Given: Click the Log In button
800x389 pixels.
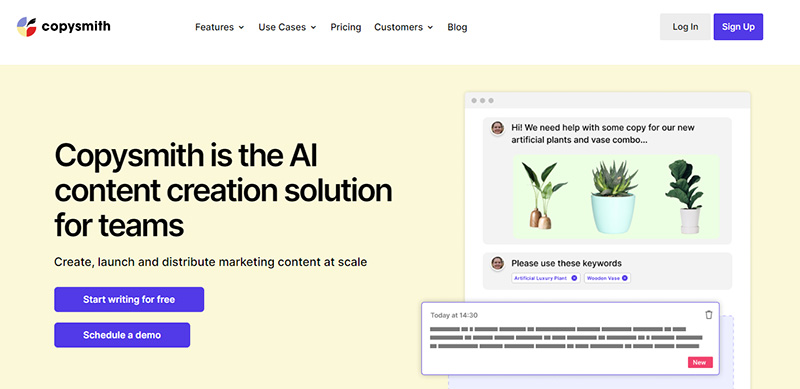Looking at the screenshot, I should pos(685,27).
